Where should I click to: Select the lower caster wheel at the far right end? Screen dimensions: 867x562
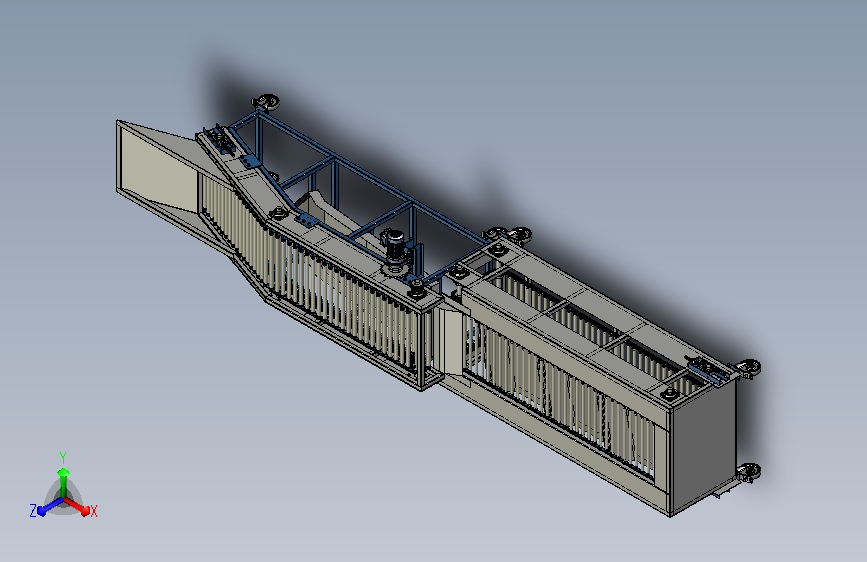click(x=749, y=473)
